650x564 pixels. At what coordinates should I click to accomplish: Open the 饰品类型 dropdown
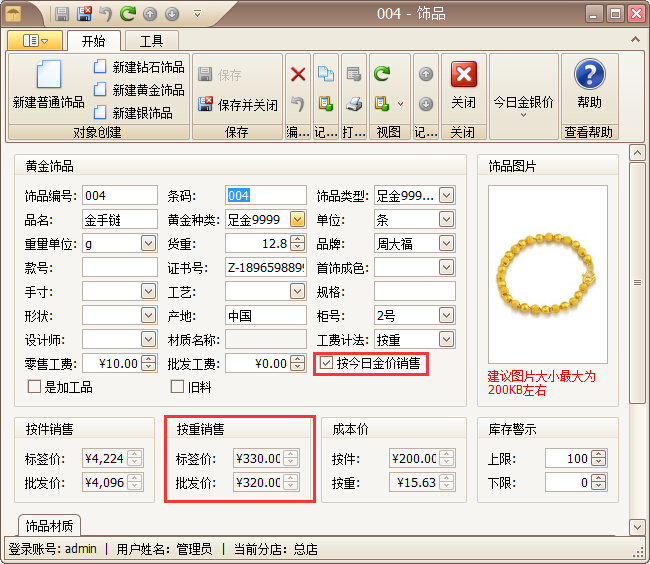pos(446,195)
